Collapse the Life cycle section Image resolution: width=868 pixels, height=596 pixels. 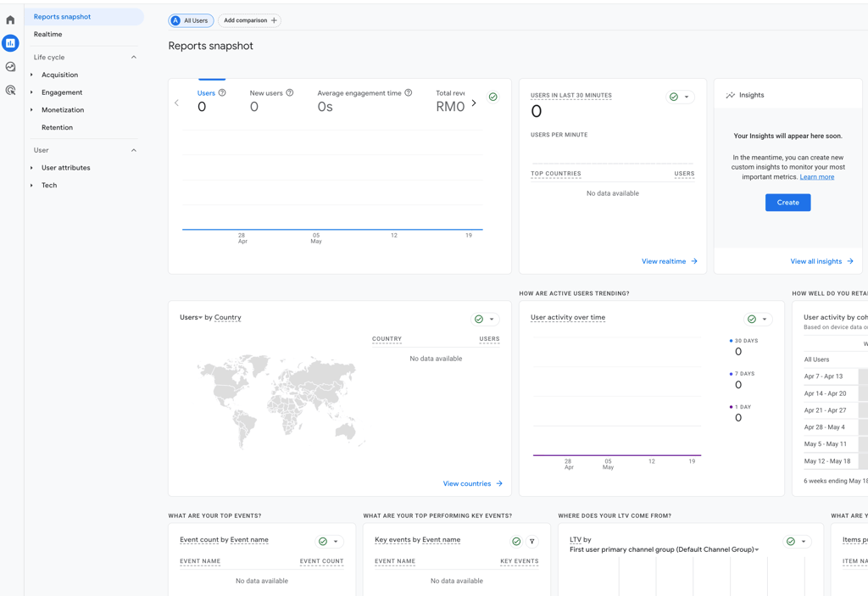pos(133,58)
